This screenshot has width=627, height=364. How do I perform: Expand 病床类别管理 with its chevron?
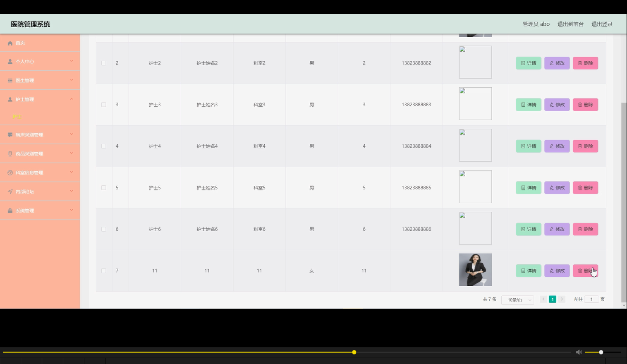coord(72,134)
